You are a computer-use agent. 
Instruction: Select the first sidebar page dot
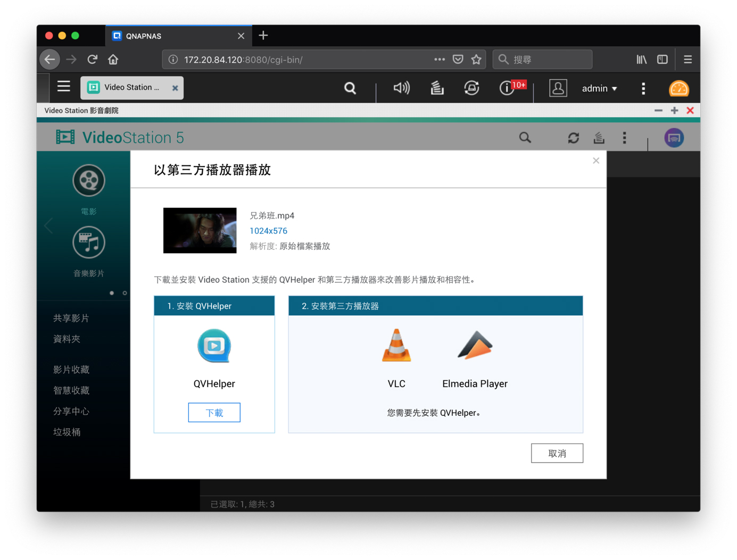(112, 293)
